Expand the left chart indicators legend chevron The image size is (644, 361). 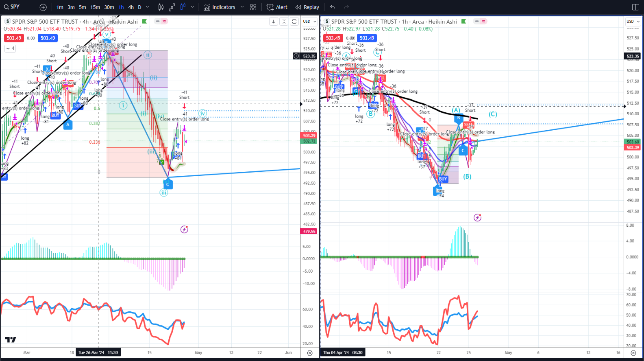coord(10,48)
